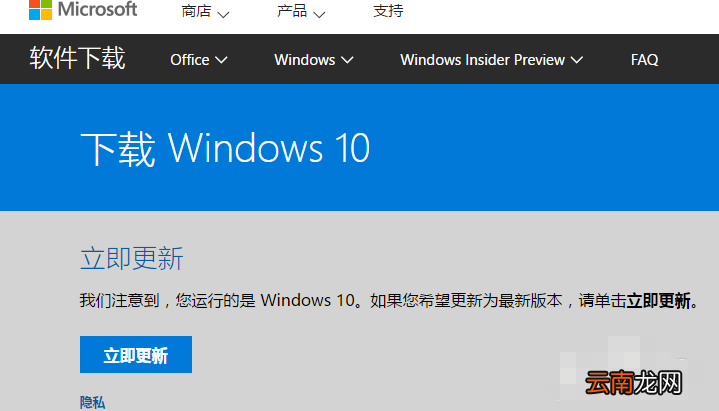Image resolution: width=719 pixels, height=411 pixels.
Task: Click the 立即更新 section heading
Action: (132, 258)
